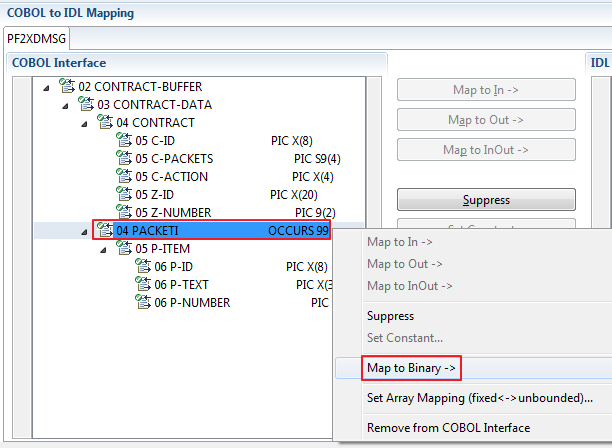Click the icon beside 04 PACKETI

[x=105, y=230]
